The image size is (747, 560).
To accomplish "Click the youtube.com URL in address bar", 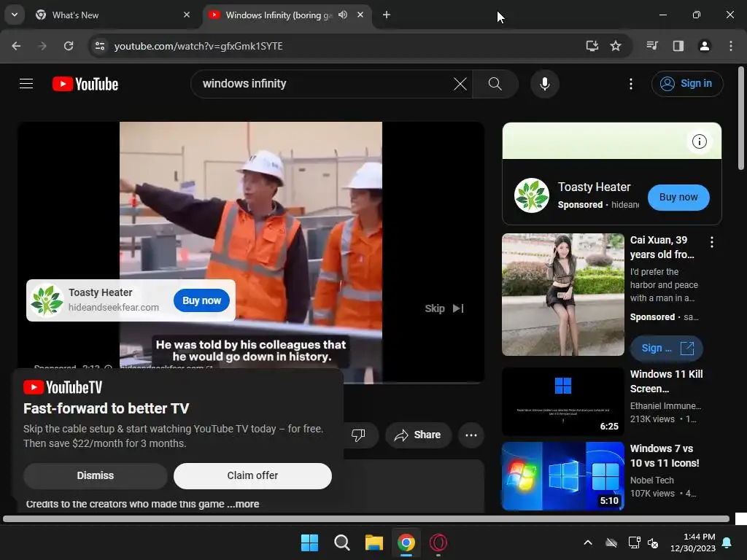I will pos(198,46).
